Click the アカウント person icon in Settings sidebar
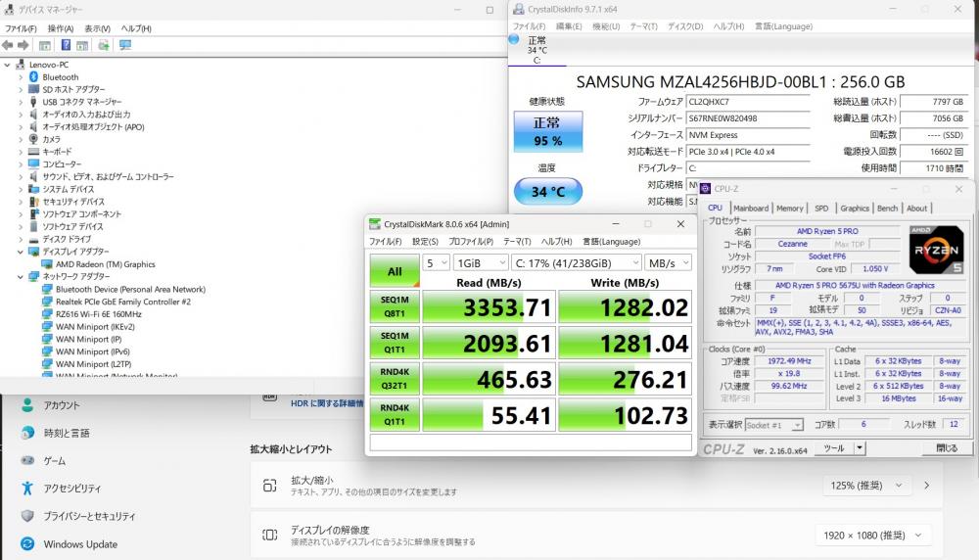 [x=27, y=405]
